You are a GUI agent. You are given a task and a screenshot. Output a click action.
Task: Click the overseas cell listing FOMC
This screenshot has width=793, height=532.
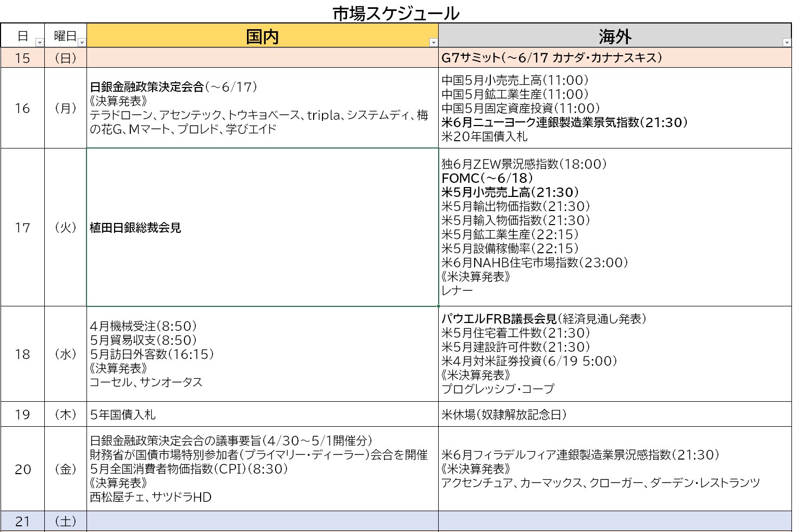[x=614, y=228]
